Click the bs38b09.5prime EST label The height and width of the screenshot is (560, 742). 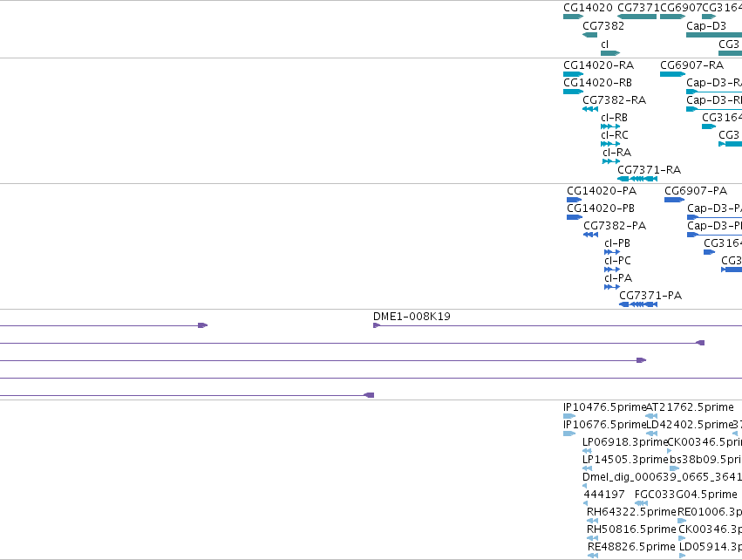705,460
